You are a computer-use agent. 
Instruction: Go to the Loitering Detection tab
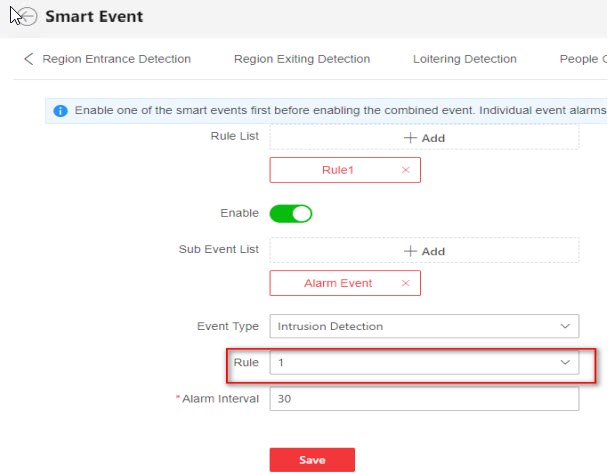[x=465, y=59]
